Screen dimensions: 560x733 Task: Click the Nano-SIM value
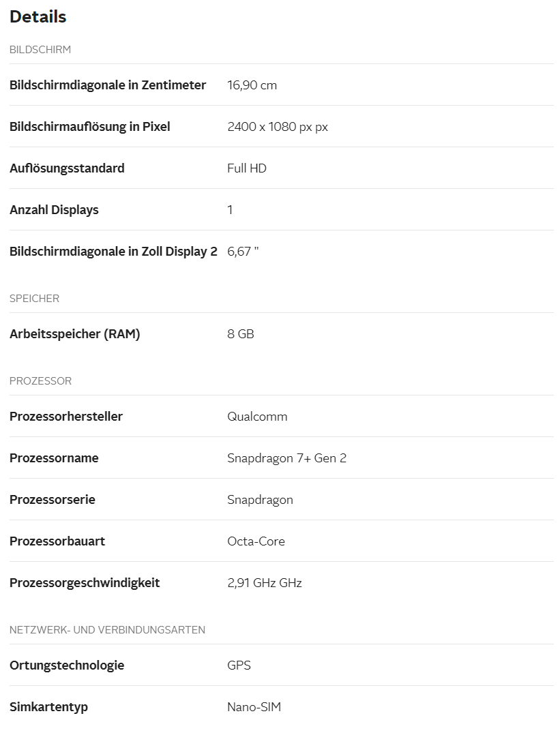[254, 707]
